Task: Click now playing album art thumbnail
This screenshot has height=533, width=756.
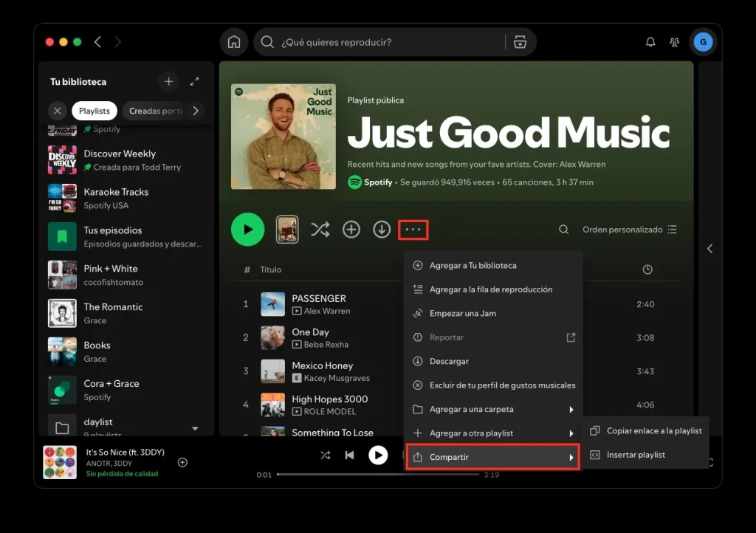Action: click(x=60, y=462)
